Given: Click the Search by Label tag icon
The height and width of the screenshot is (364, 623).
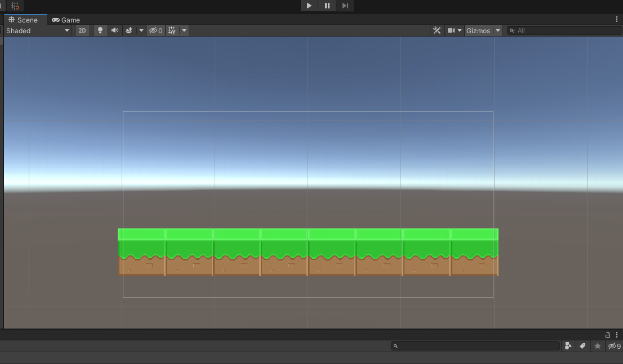Looking at the screenshot, I should (x=583, y=346).
